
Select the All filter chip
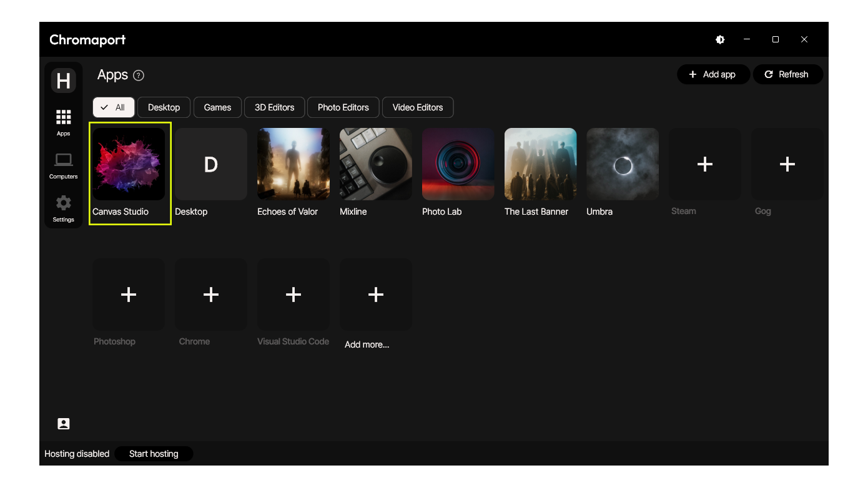coord(114,107)
